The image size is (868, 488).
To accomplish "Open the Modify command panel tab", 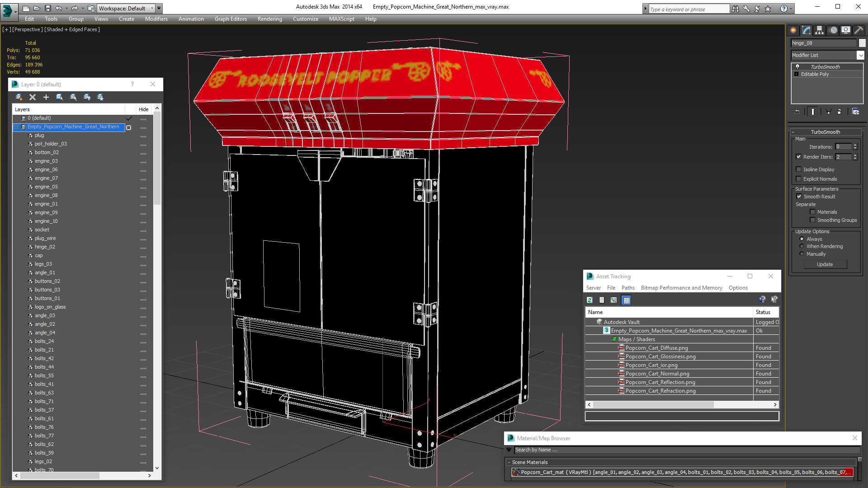I will 806,30.
